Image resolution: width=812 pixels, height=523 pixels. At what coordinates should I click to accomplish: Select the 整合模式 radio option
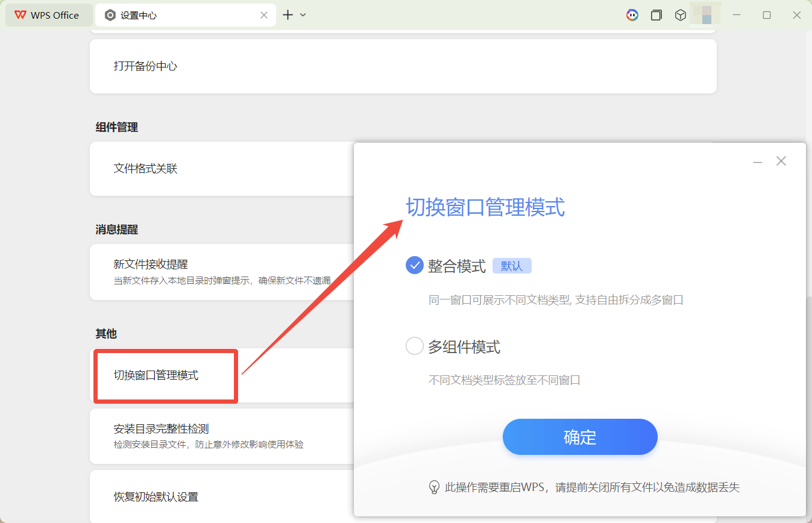[x=415, y=266]
